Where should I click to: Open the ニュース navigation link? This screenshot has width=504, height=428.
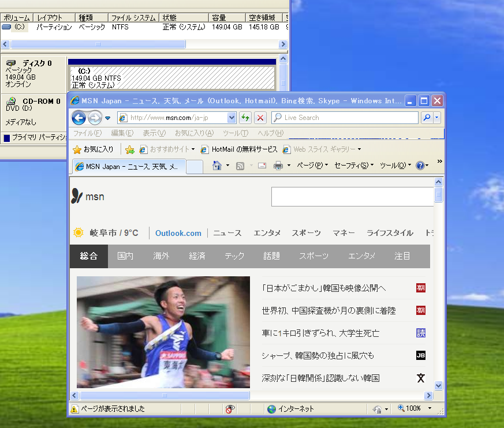227,233
